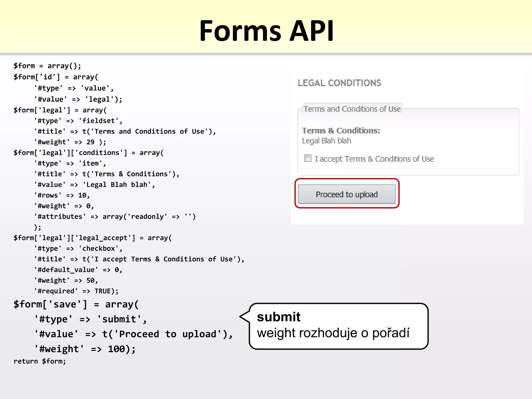Click the bold submit word in callout

(x=278, y=317)
